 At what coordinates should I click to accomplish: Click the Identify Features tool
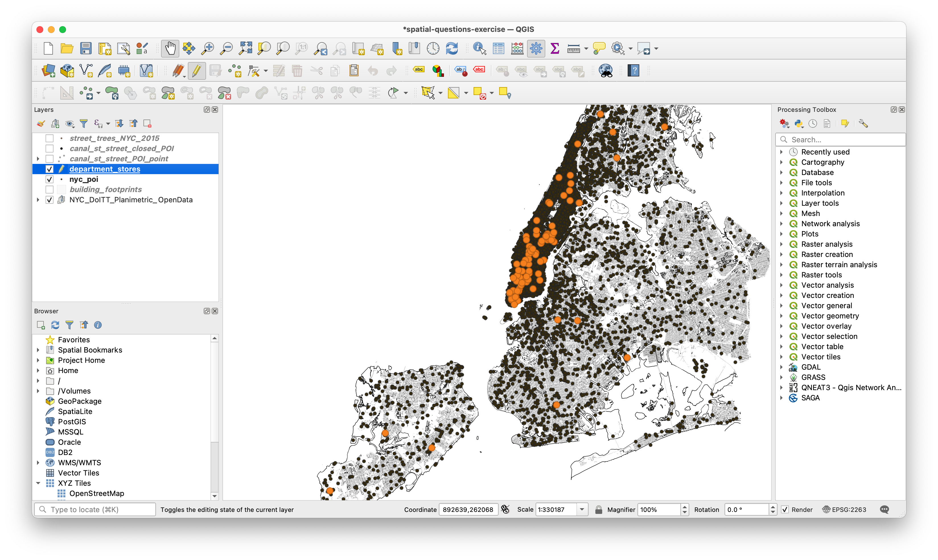(479, 48)
